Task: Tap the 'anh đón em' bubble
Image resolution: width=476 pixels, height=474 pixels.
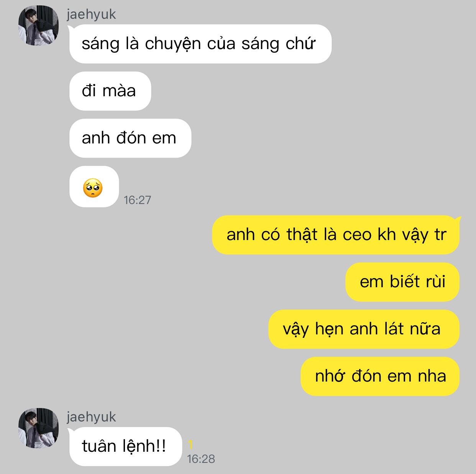Action: click(130, 138)
